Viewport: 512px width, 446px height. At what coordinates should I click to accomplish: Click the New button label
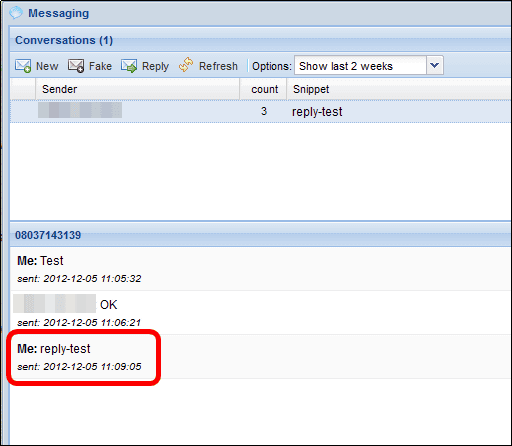click(47, 66)
